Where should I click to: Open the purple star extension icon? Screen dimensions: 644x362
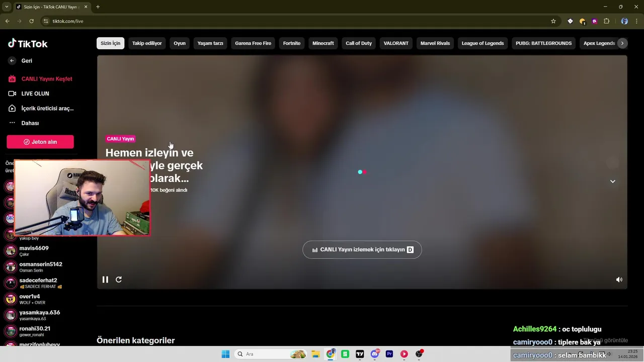pyautogui.click(x=594, y=21)
